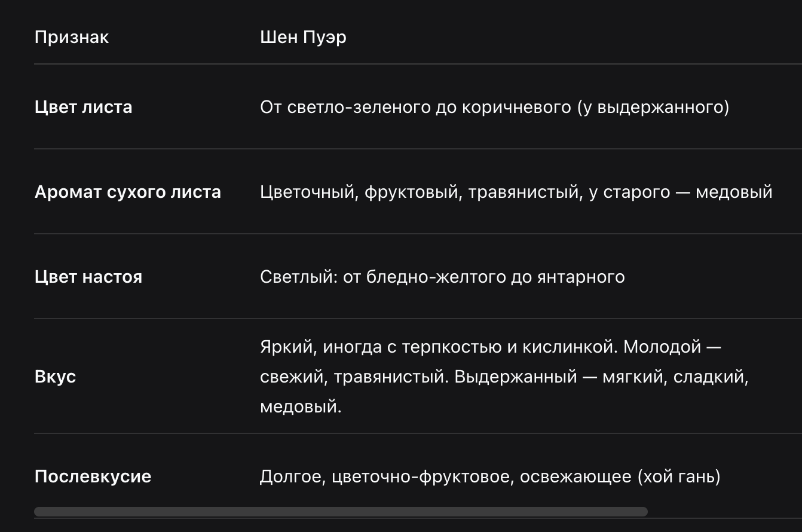
Task: Select the 'Цвет листа' row label
Action: coord(84,107)
